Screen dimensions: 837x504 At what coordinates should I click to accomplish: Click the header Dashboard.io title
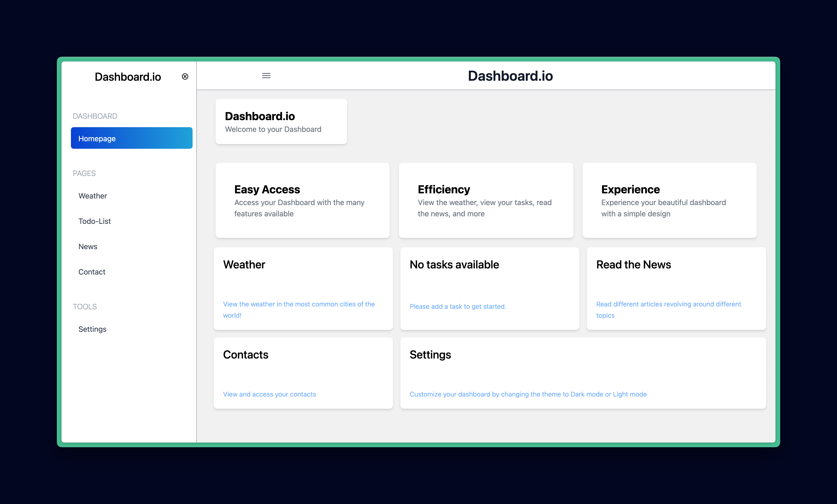(x=510, y=76)
